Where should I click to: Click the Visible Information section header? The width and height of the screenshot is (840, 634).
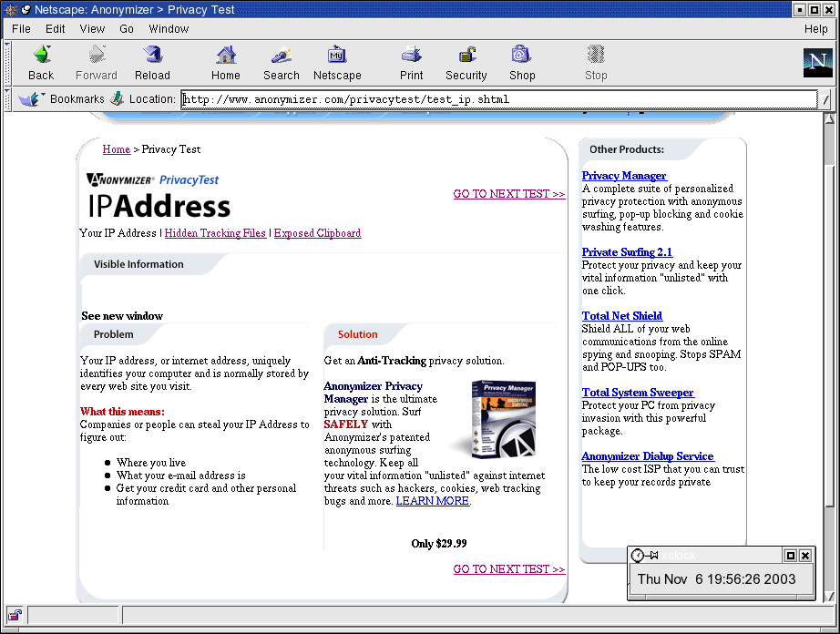pyautogui.click(x=138, y=264)
